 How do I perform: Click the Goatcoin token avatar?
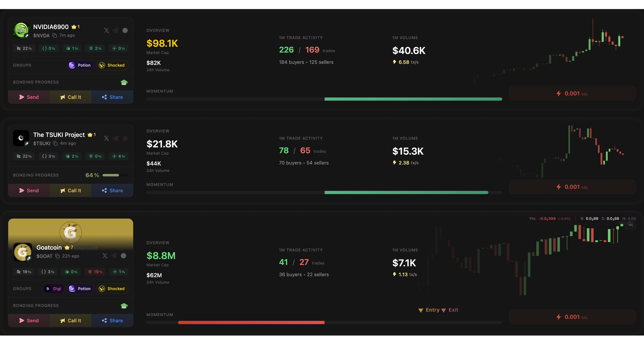(22, 252)
